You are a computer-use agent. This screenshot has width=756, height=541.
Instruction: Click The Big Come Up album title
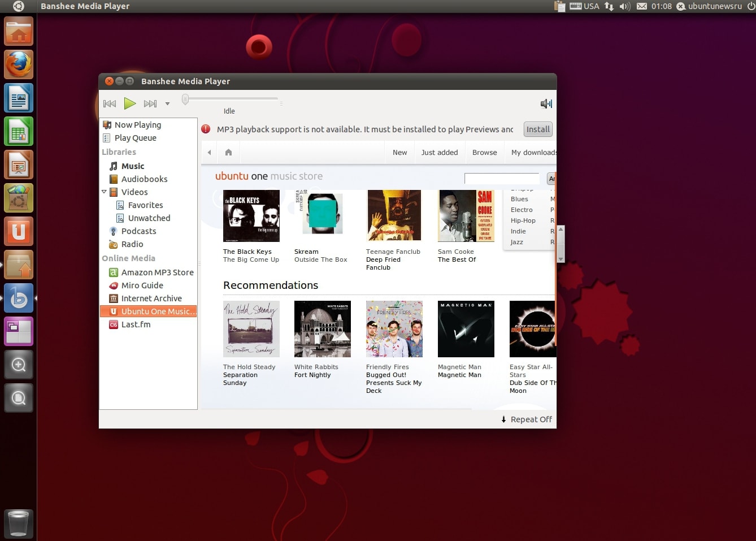pos(251,260)
